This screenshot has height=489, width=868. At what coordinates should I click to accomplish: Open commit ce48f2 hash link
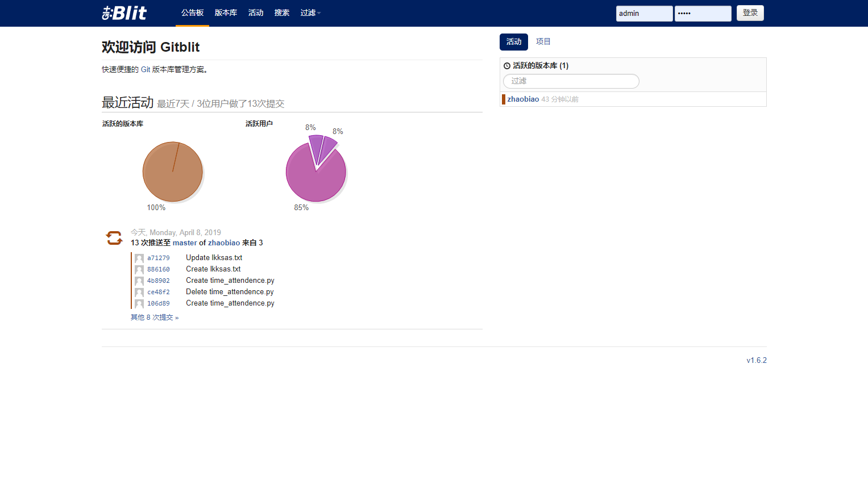tap(159, 292)
